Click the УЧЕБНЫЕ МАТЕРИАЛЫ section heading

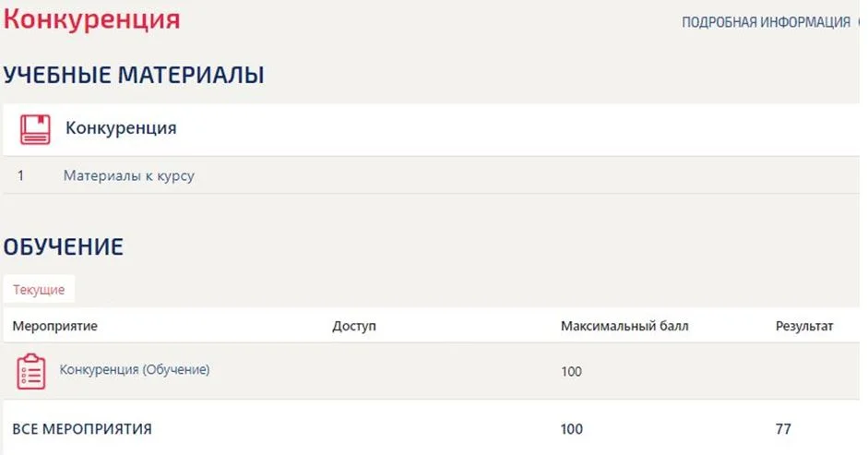(x=134, y=75)
